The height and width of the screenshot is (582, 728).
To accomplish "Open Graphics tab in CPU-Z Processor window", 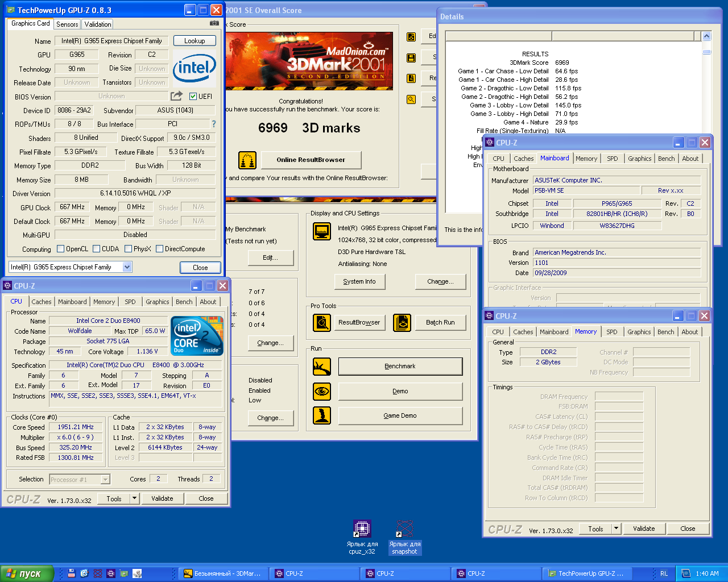I will click(158, 302).
